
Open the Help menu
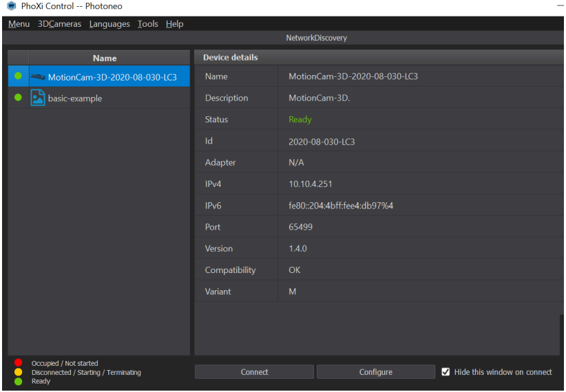(x=175, y=24)
